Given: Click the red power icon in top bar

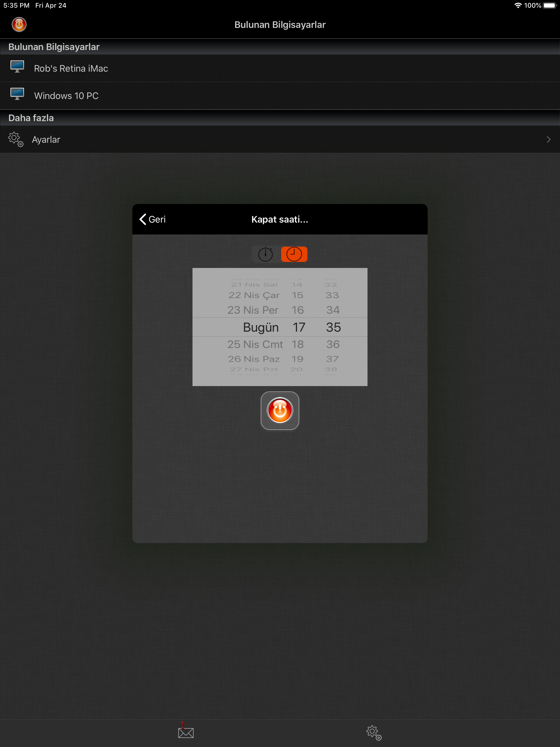Looking at the screenshot, I should (x=19, y=25).
